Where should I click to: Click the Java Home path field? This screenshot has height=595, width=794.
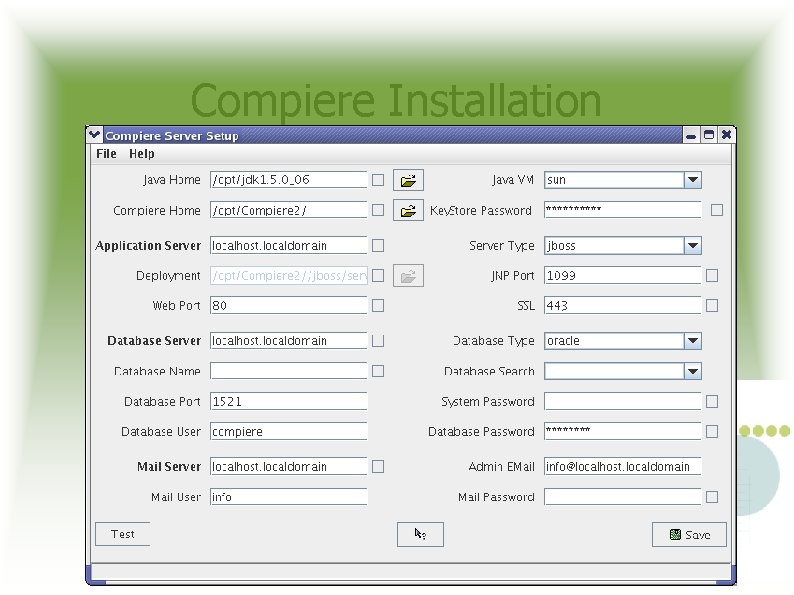click(289, 180)
